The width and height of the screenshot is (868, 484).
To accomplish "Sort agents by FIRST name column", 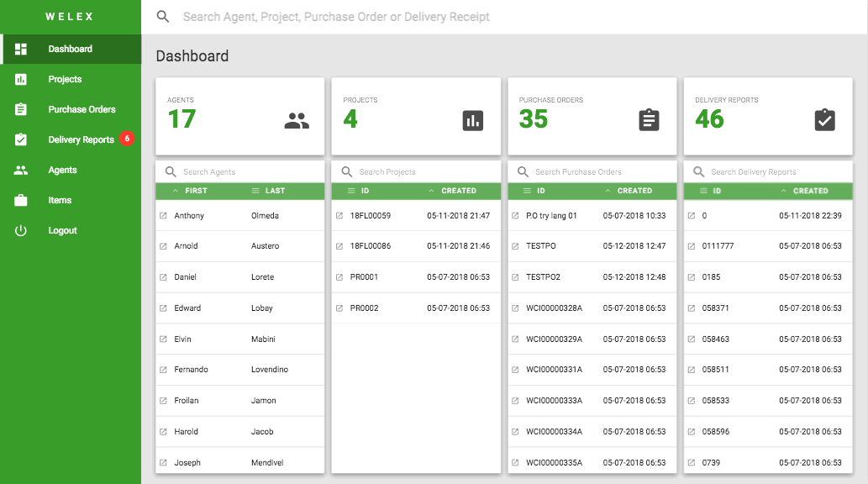I will coord(190,191).
